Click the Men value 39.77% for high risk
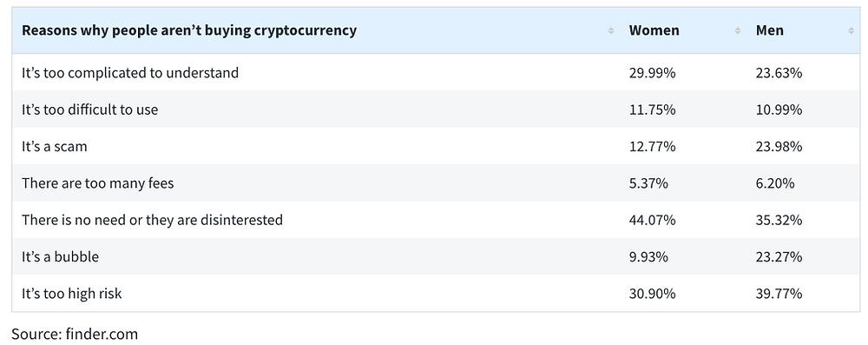 tap(779, 294)
